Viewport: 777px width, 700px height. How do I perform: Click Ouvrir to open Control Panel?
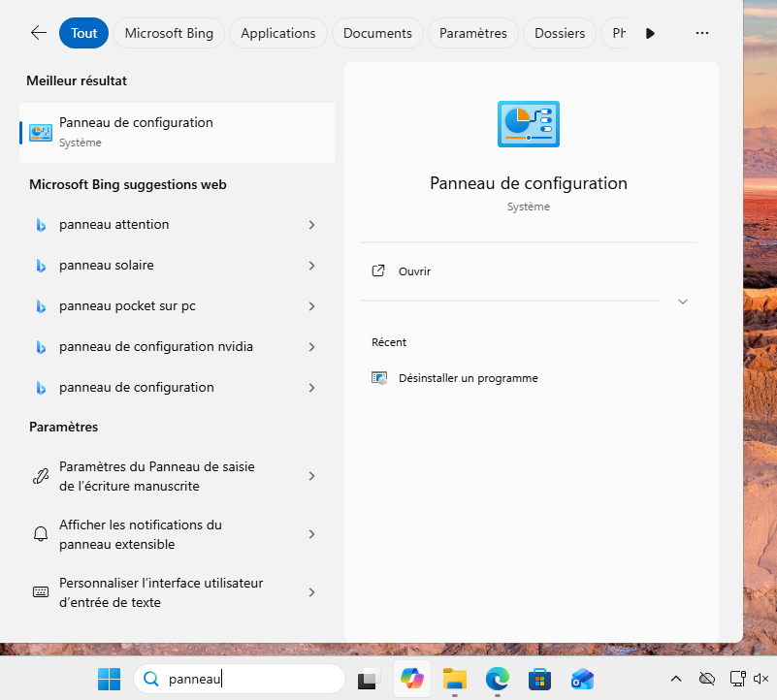tap(414, 271)
